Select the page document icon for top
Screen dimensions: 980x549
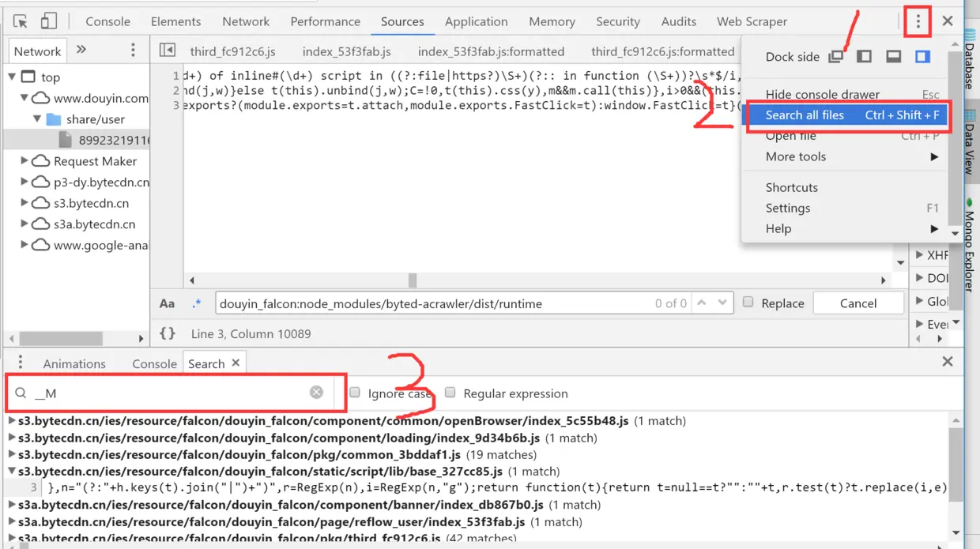(x=28, y=77)
